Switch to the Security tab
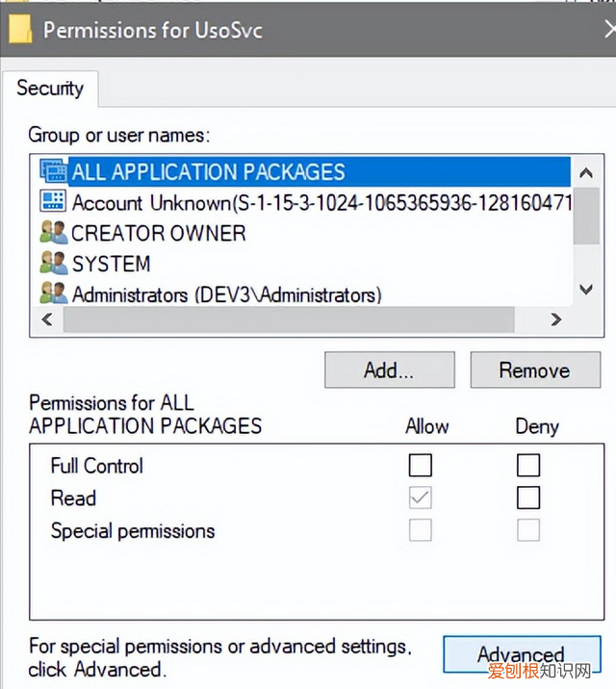 [x=50, y=89]
